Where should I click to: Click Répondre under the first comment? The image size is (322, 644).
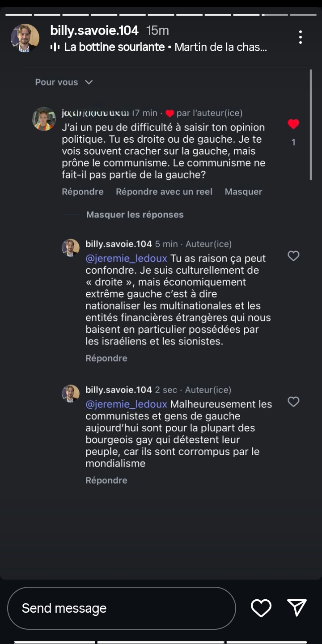click(83, 191)
